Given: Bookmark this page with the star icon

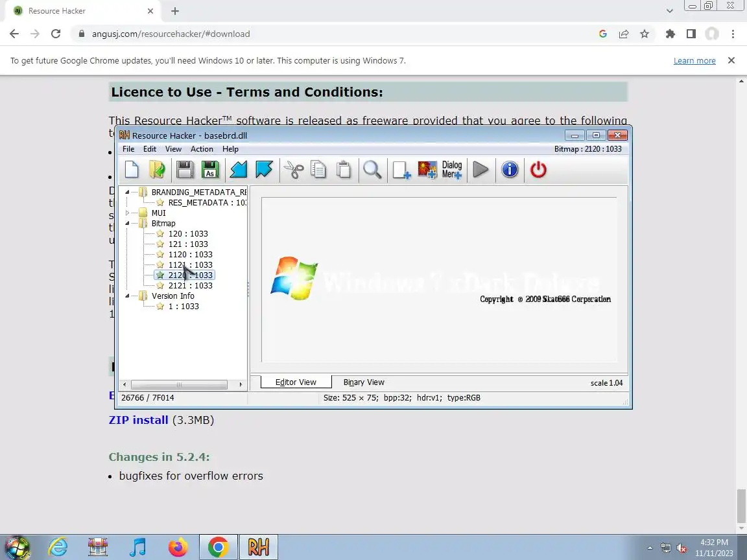Looking at the screenshot, I should coord(644,34).
